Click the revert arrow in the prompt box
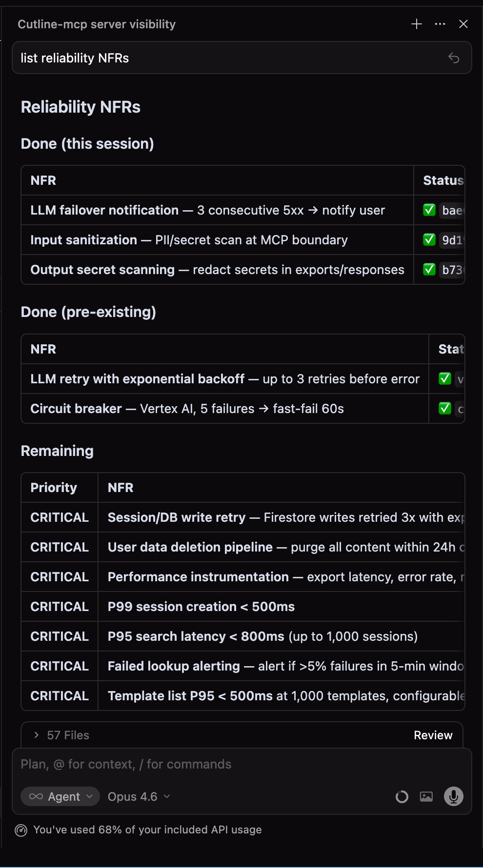The width and height of the screenshot is (483, 868). click(x=453, y=58)
